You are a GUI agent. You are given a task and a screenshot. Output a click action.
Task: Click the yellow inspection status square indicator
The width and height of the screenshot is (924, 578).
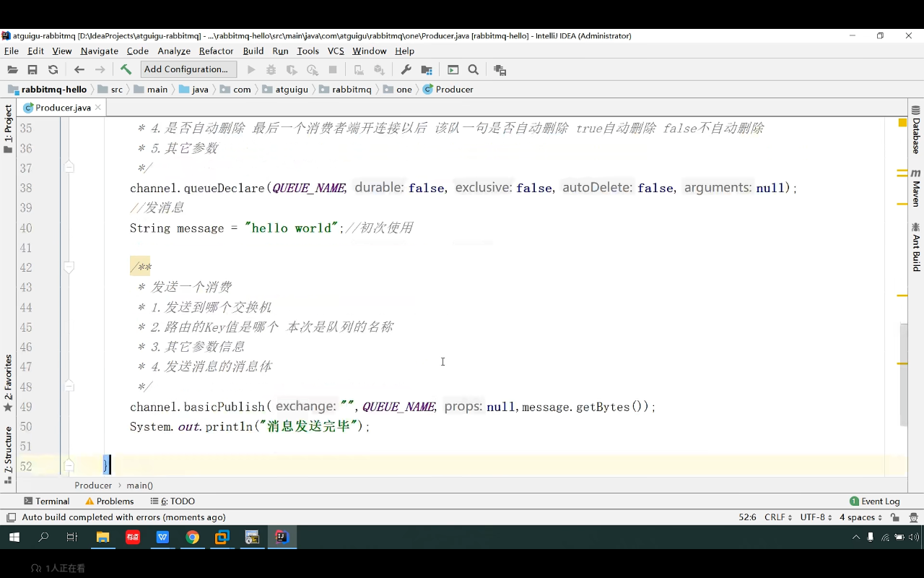coord(902,123)
